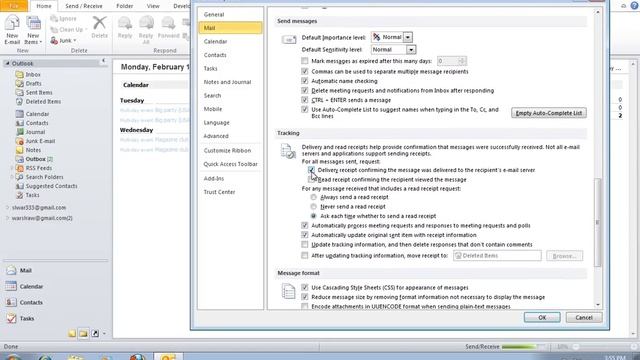Toggle Automatic name checking checkbox
Image resolution: width=640 pixels, height=360 pixels.
click(304, 81)
